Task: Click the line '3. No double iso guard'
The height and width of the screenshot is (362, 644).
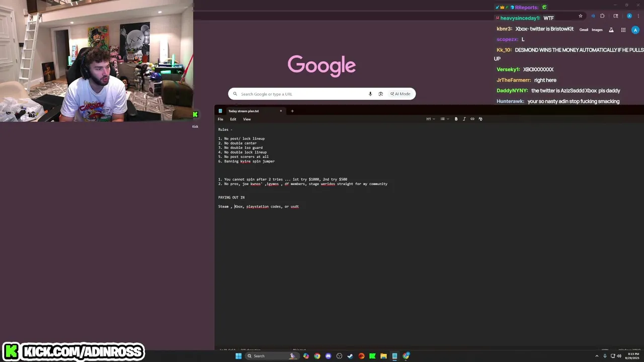Action: click(x=240, y=148)
